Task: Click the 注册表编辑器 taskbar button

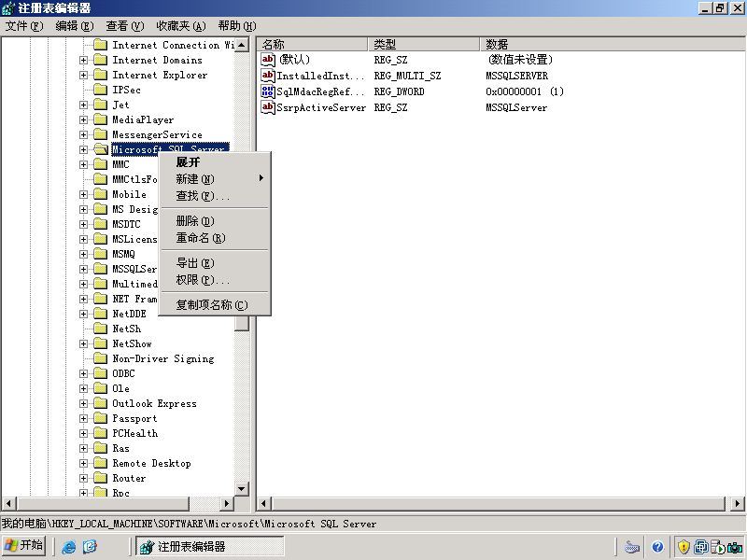Action: click(x=210, y=546)
